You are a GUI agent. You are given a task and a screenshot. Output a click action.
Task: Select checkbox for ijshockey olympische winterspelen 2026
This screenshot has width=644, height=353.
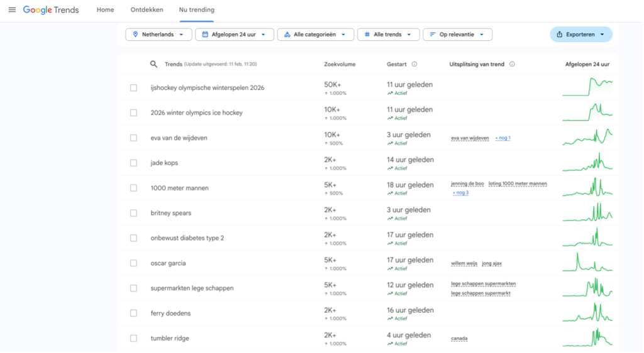click(x=133, y=88)
